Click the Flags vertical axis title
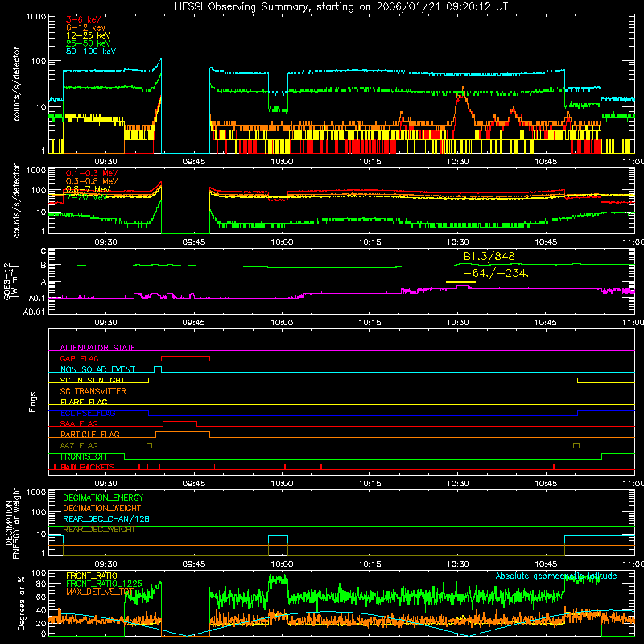644x644 pixels. (x=33, y=402)
